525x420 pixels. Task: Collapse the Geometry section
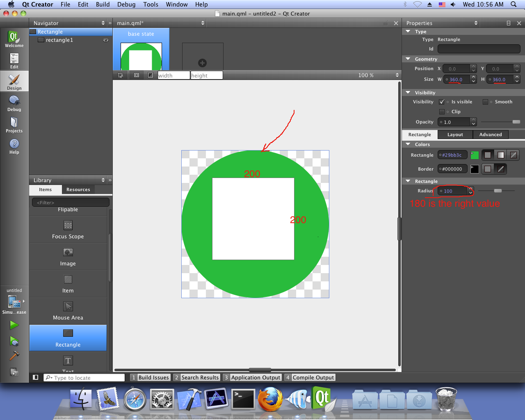click(x=408, y=59)
